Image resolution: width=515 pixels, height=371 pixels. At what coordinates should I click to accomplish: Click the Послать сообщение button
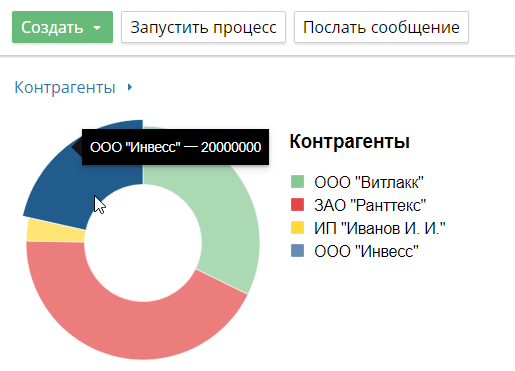381,27
